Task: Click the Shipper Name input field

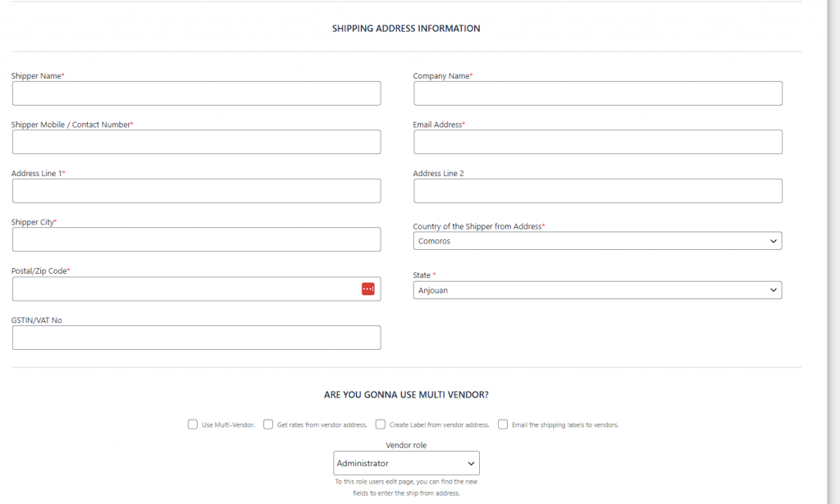Action: (196, 93)
